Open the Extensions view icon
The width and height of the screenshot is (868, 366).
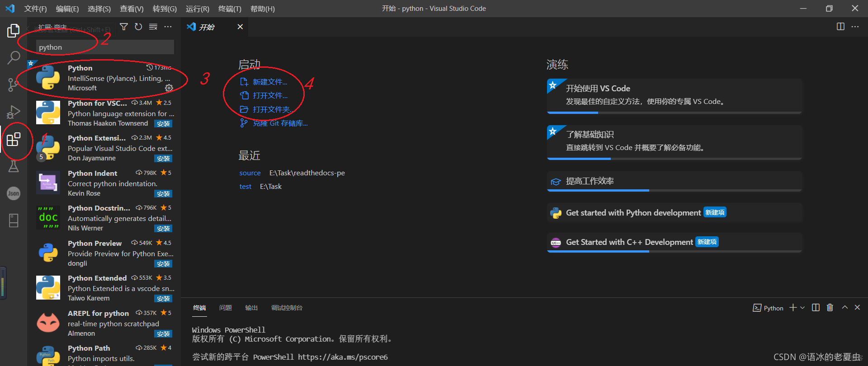coord(14,139)
